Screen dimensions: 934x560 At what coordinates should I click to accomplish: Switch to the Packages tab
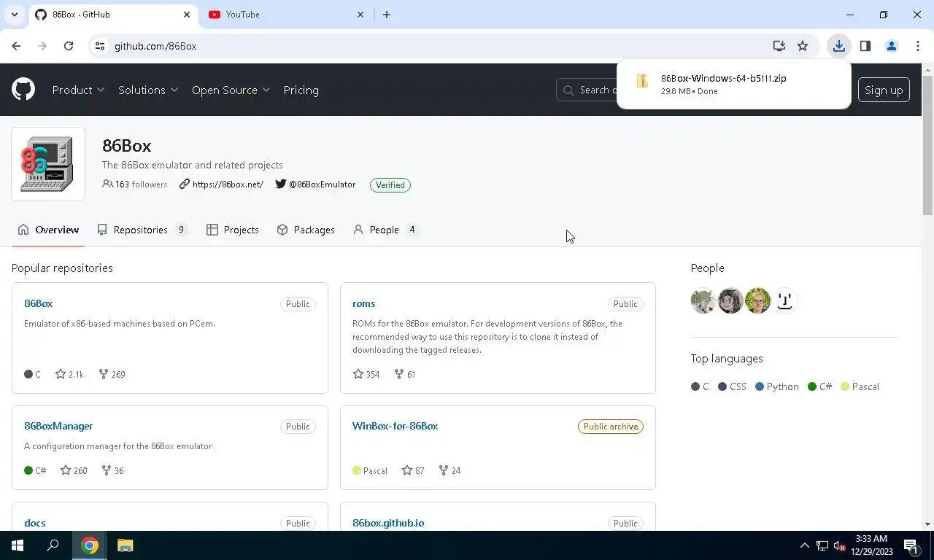(x=306, y=230)
